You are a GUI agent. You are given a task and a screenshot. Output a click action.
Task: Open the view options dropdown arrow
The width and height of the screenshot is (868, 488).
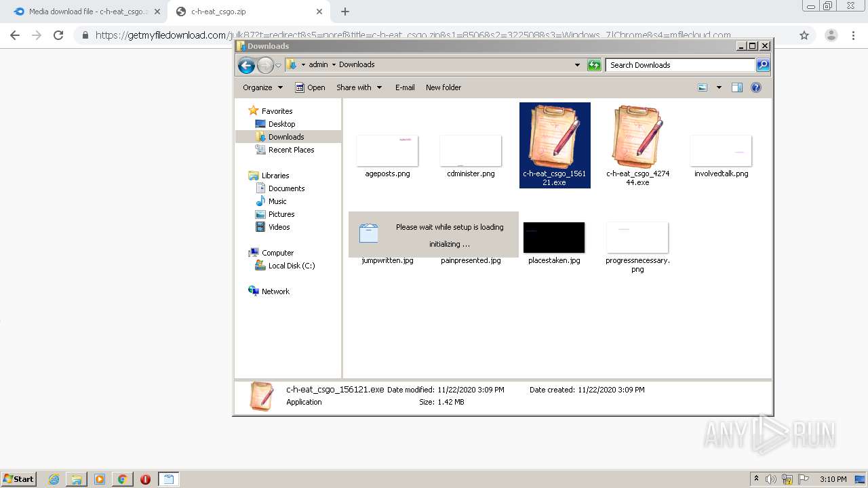719,87
